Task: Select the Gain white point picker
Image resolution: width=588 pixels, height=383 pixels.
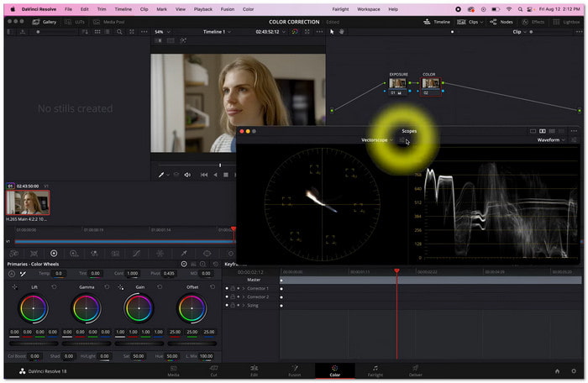Action: click(121, 287)
